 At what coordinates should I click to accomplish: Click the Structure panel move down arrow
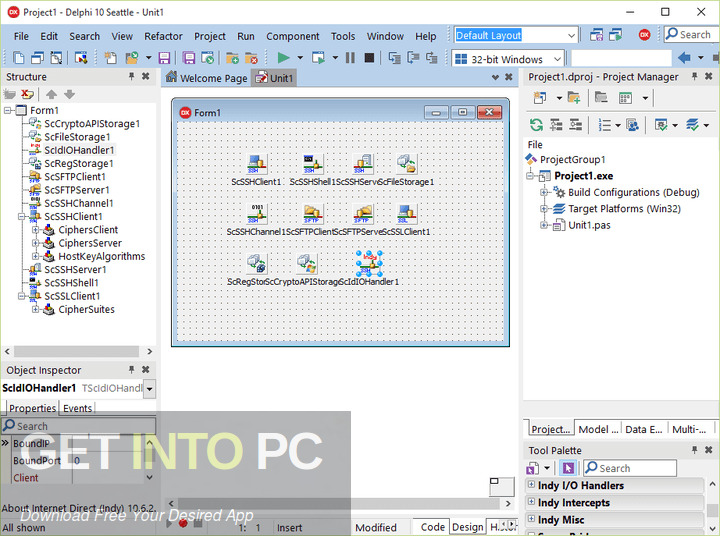(69, 94)
